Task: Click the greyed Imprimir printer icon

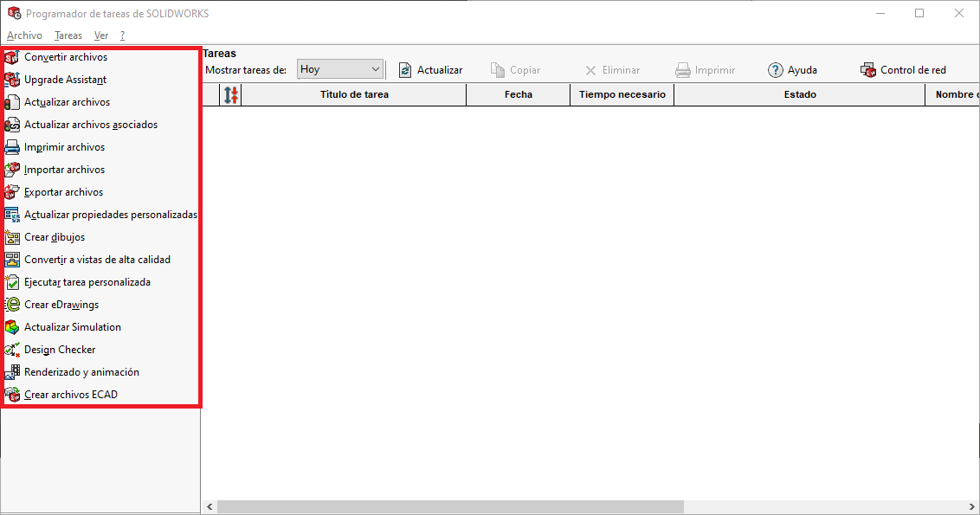Action: [682, 70]
